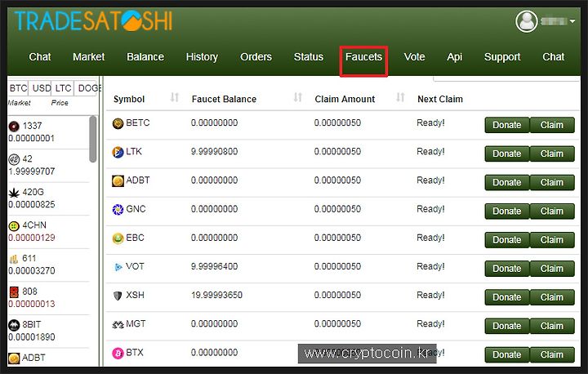Click the LTK faucet balance 9.99990800
The width and height of the screenshot is (588, 374).
(214, 152)
